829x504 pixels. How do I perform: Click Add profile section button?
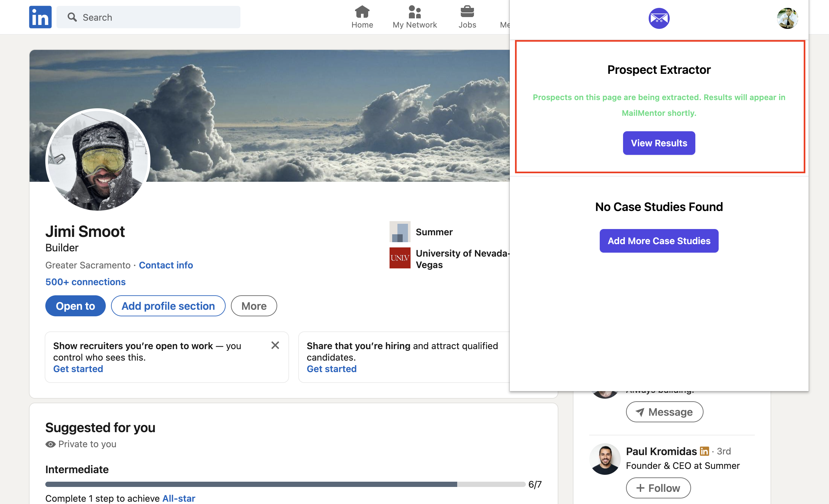coord(168,306)
